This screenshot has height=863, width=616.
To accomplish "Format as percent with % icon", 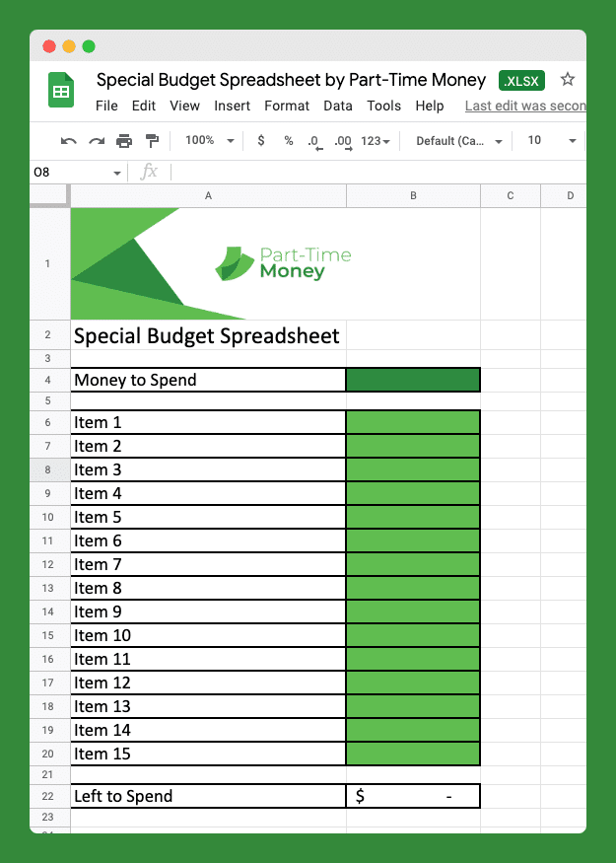I will (x=288, y=141).
